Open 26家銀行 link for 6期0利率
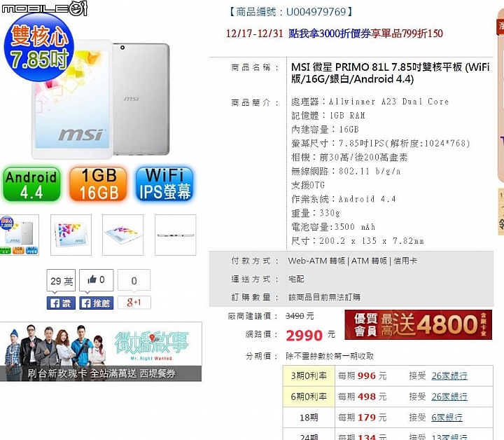 pyautogui.click(x=449, y=397)
